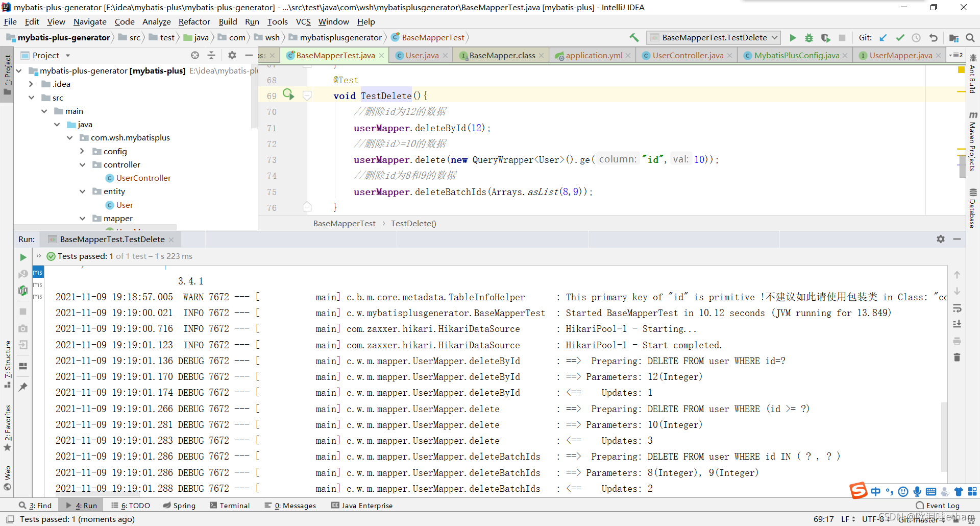Show hidden editor tabs dropdown
This screenshot has height=526, width=980.
pyautogui.click(x=956, y=55)
